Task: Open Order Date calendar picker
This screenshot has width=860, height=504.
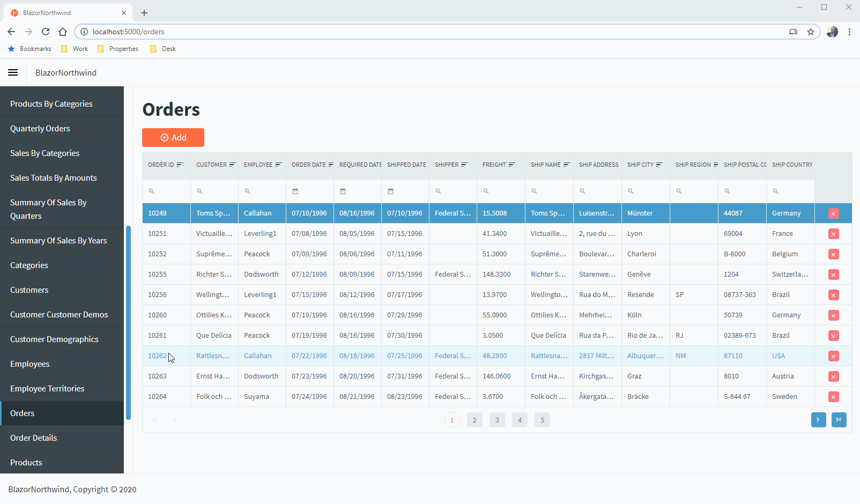Action: 295,191
